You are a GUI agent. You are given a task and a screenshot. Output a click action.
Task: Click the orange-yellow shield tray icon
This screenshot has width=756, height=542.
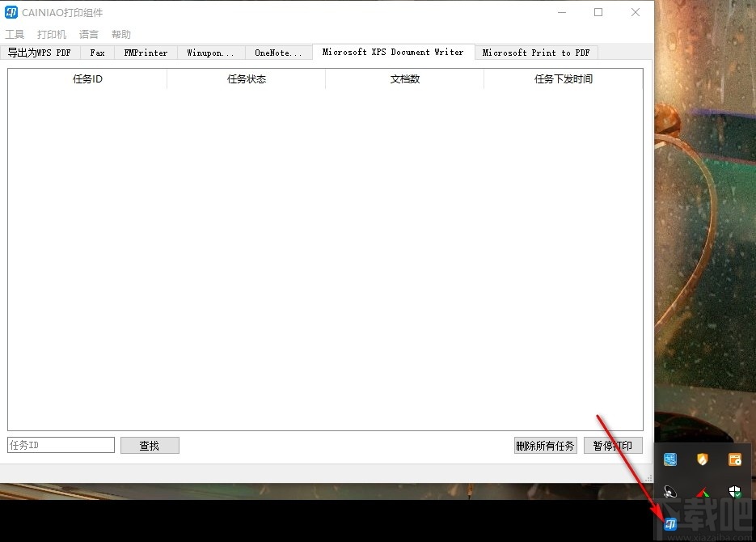pos(703,459)
